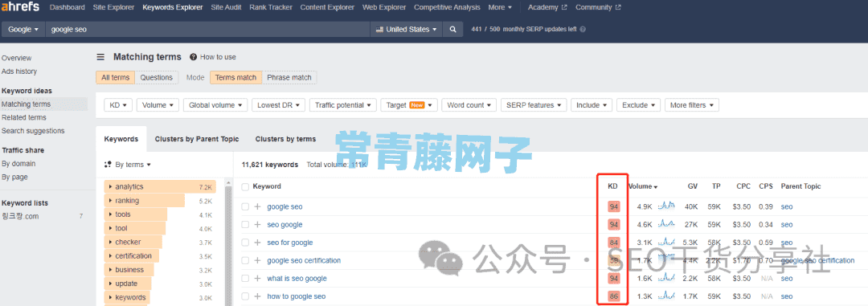The height and width of the screenshot is (306, 868).
Task: Open the More menu in top navigation
Action: (500, 7)
